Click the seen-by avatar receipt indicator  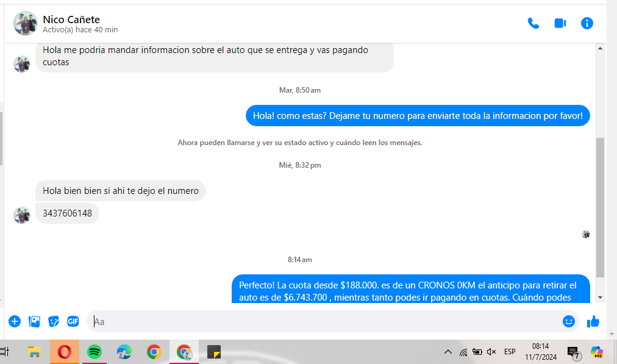click(x=586, y=234)
